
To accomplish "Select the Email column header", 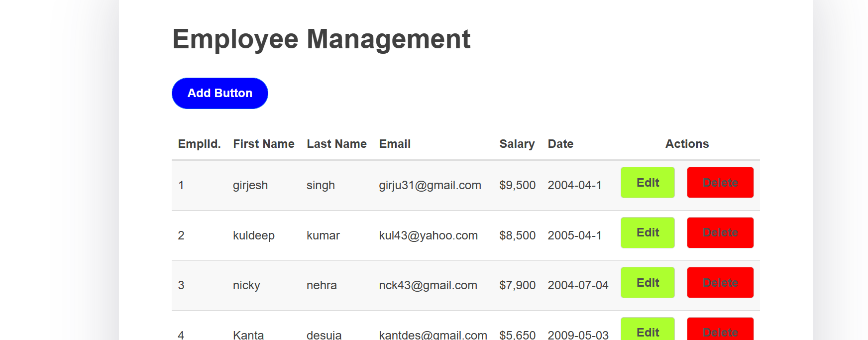I will tap(395, 144).
